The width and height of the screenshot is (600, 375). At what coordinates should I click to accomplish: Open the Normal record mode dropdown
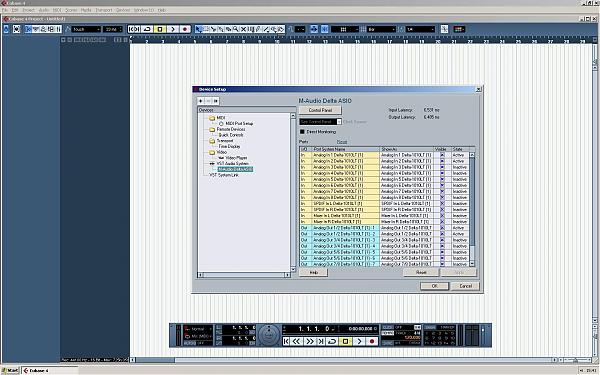point(198,329)
